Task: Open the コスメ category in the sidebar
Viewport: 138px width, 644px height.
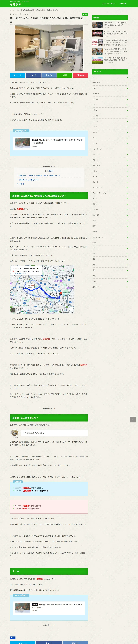Action: tap(110, 144)
